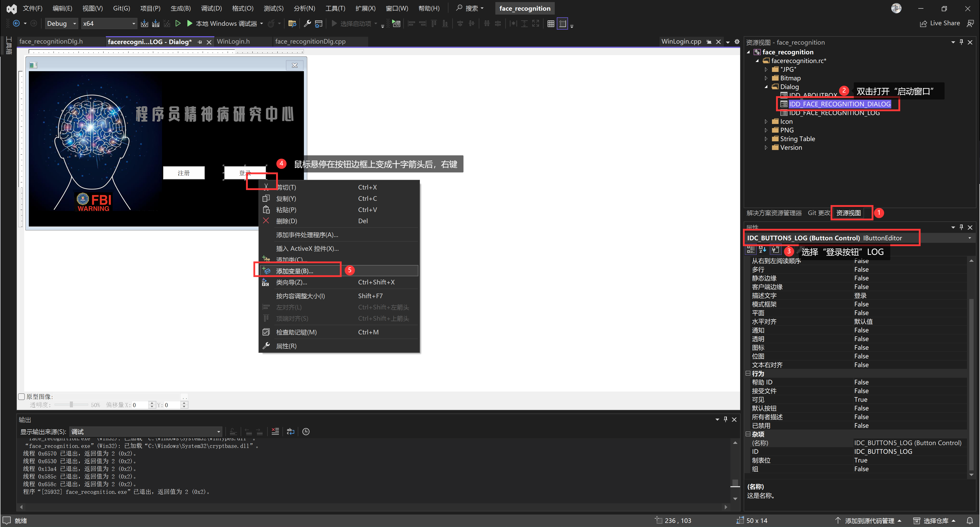Click the toggle grid toolbar icon
Screen dimensions: 980x527
point(550,24)
